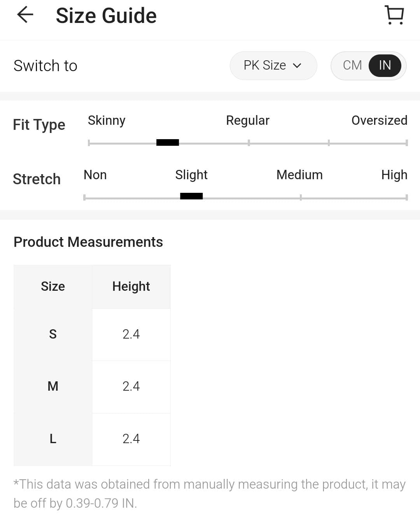Tap the High stretch label
The image size is (420, 524).
point(394,175)
